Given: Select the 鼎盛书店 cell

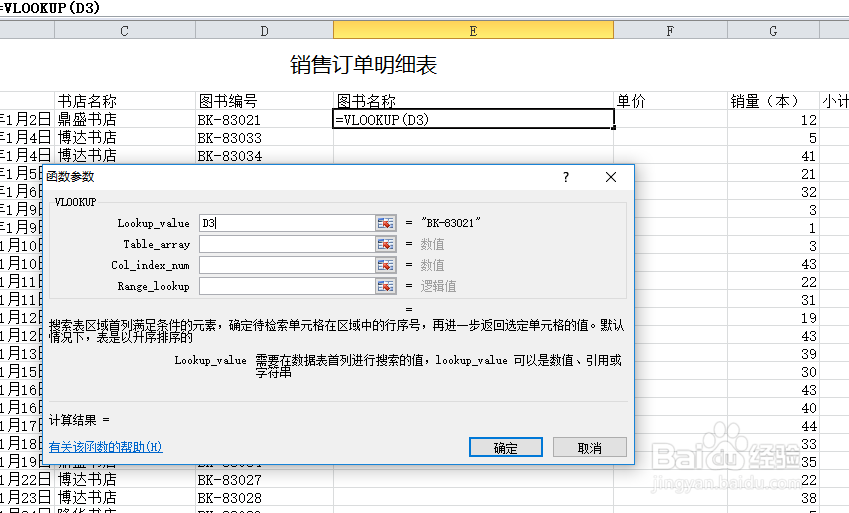Looking at the screenshot, I should 125,120.
